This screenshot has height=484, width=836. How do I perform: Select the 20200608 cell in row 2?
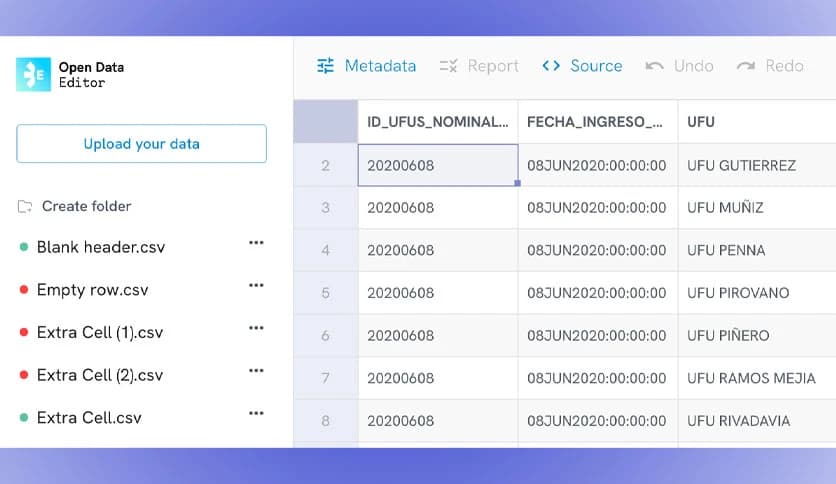click(x=438, y=165)
